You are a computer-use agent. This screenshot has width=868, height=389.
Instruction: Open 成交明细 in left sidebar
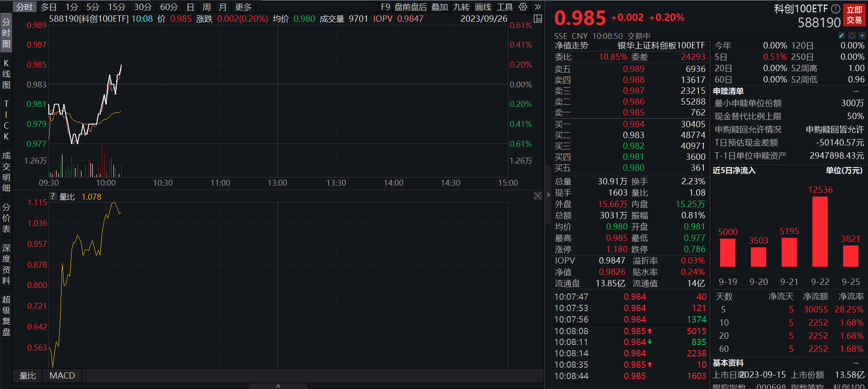(x=6, y=172)
